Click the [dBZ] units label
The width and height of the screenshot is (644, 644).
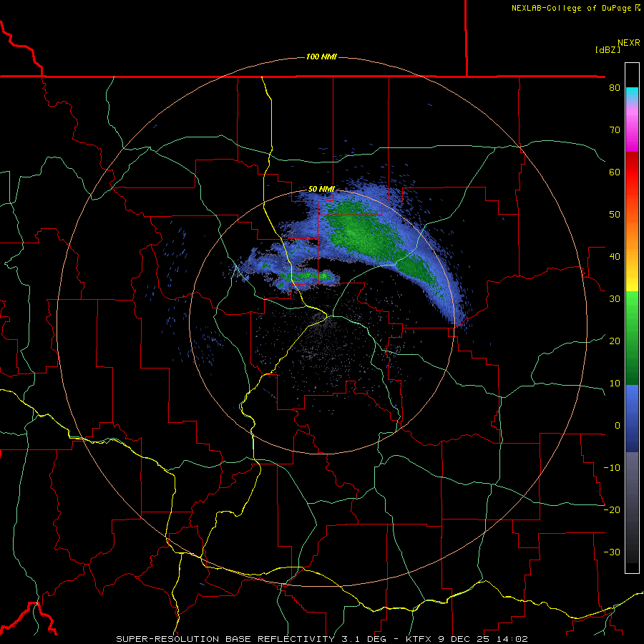point(608,49)
